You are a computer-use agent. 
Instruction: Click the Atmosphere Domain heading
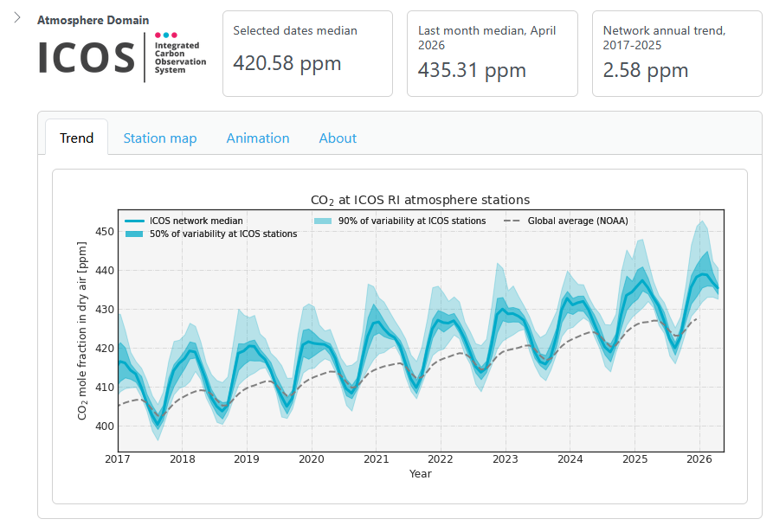click(x=93, y=20)
